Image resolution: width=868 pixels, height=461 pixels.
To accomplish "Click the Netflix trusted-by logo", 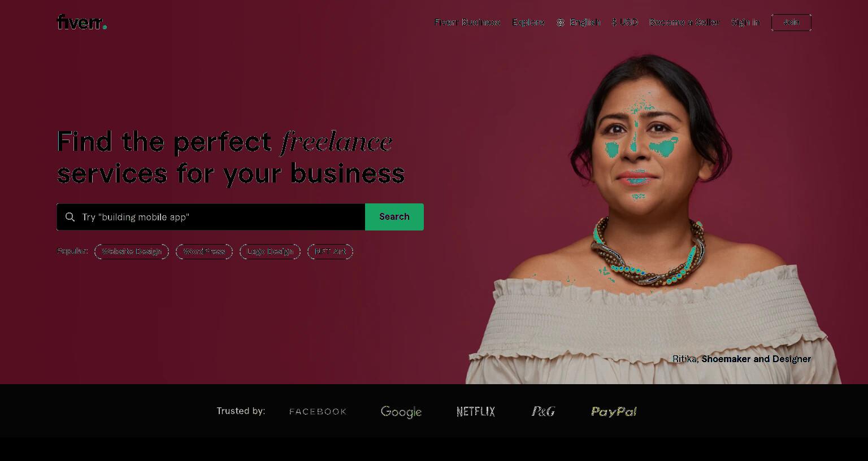I will click(476, 411).
